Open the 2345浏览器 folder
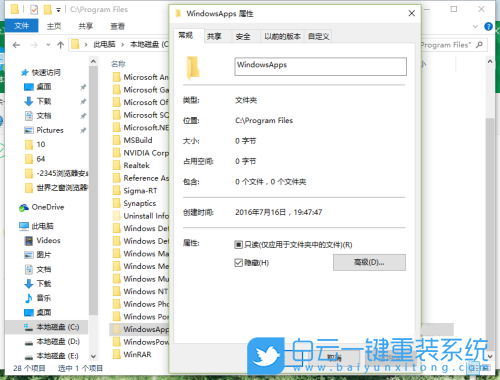This screenshot has height=380, width=500. point(62,173)
